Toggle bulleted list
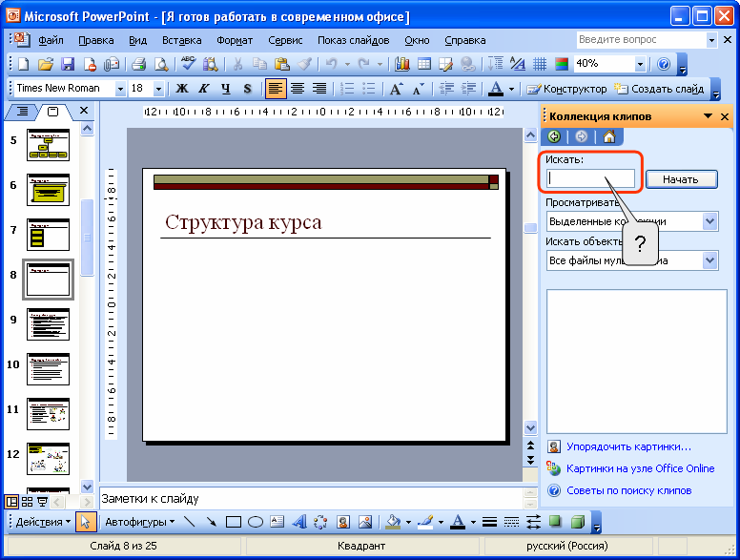Screen dimensions: 740x560 point(369,89)
